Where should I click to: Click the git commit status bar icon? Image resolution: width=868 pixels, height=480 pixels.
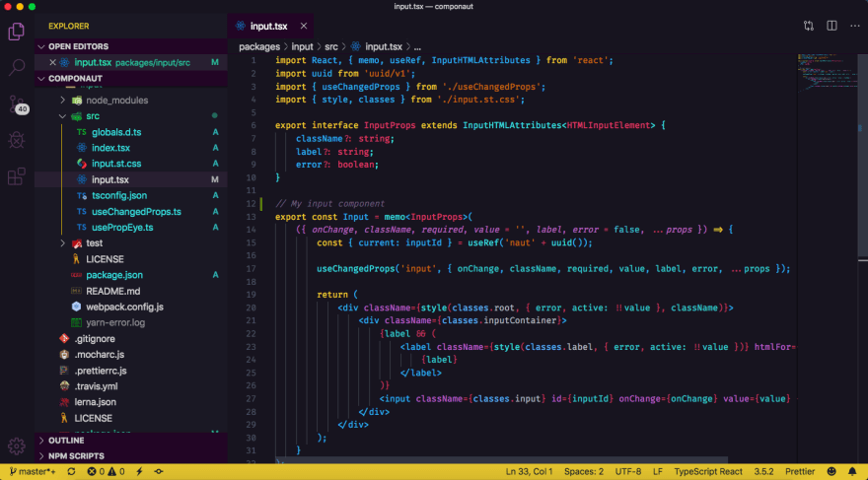coord(159,472)
